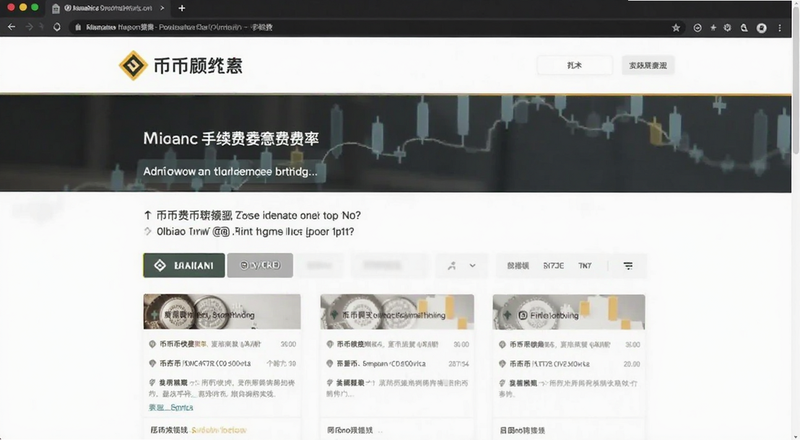Click the small diamond icon before 'Olbiao'
This screenshot has height=440, width=800.
click(x=147, y=231)
